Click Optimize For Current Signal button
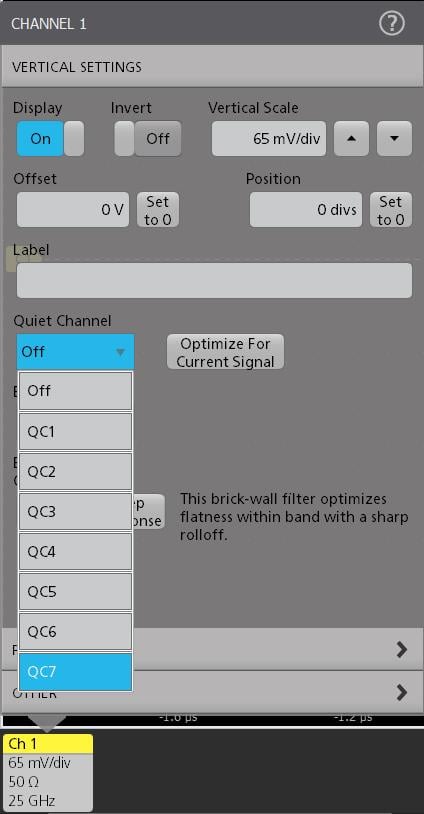This screenshot has height=814, width=424. [225, 352]
